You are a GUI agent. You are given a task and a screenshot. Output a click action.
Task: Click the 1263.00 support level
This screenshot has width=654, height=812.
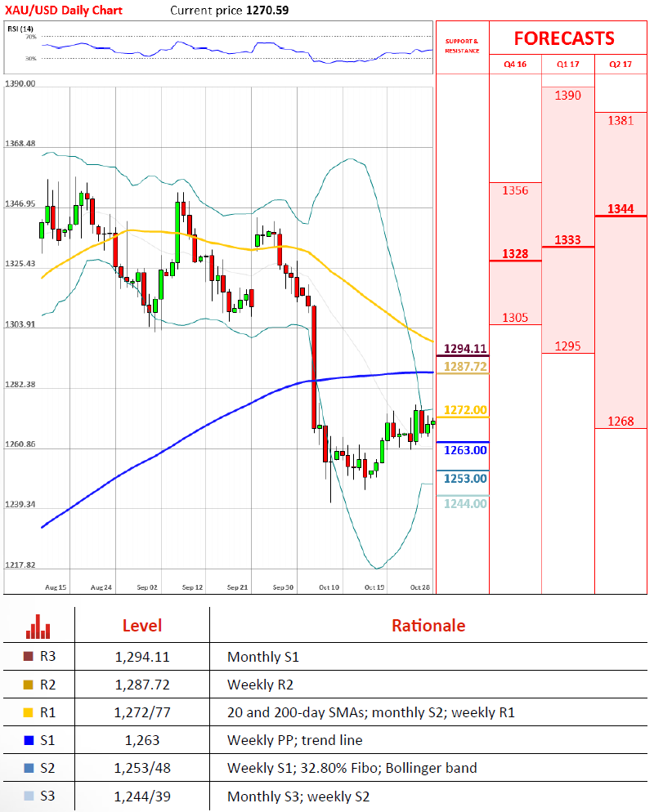(x=465, y=450)
